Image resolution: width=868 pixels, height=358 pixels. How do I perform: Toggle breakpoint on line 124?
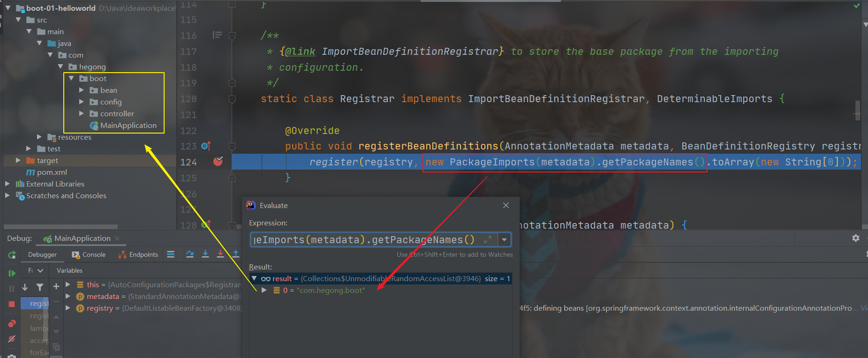(218, 162)
